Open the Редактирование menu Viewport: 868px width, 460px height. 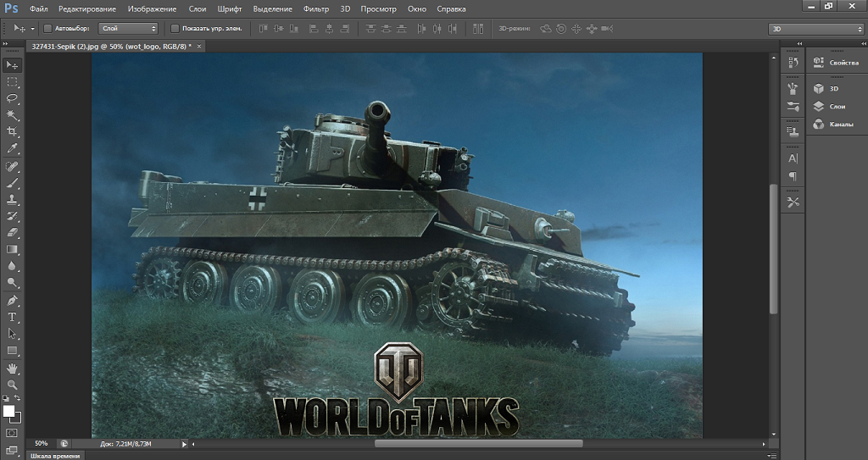click(87, 8)
